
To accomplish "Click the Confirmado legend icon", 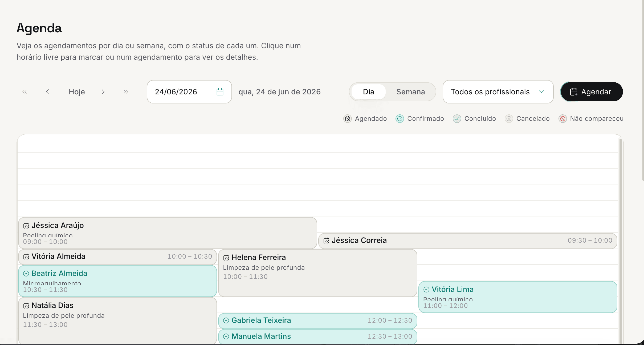I will click(x=400, y=119).
